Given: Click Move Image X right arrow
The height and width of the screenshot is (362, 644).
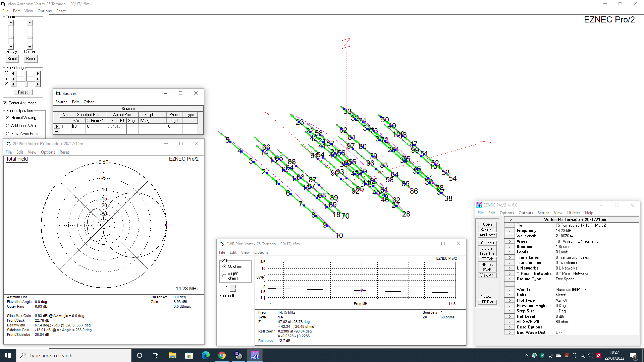Looking at the screenshot, I should (38, 74).
